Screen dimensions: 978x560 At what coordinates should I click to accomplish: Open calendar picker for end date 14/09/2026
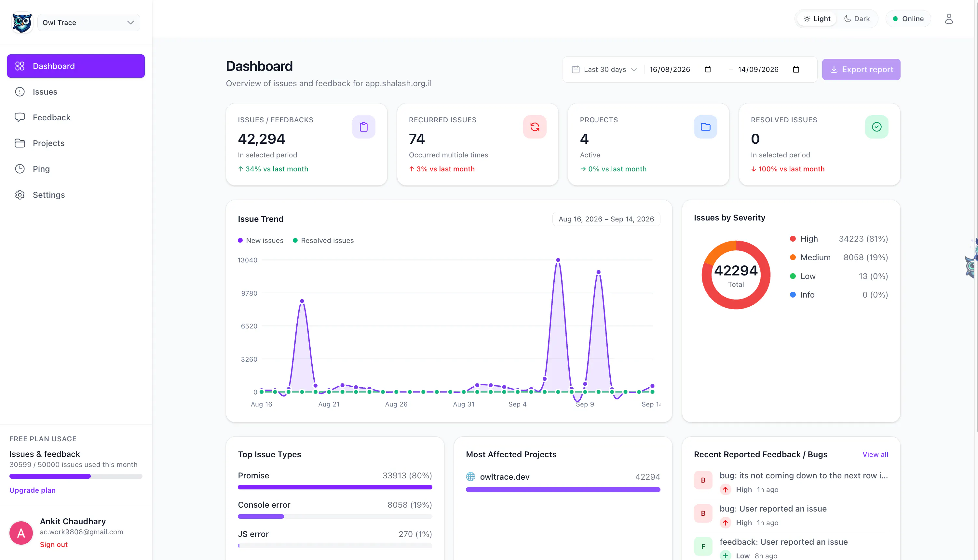796,70
